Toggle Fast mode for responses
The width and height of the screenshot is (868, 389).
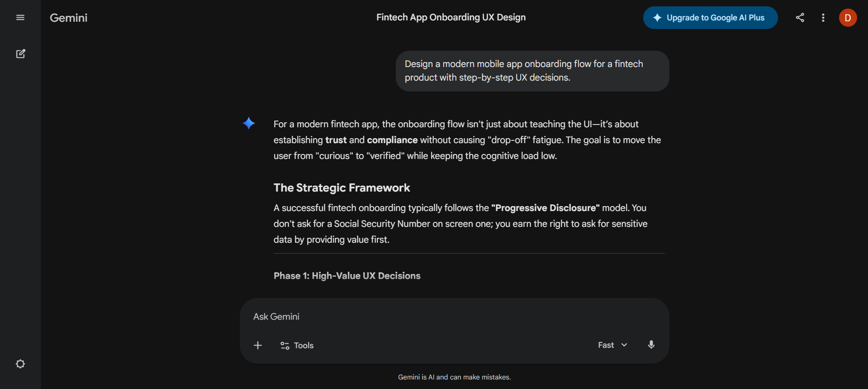click(x=605, y=345)
